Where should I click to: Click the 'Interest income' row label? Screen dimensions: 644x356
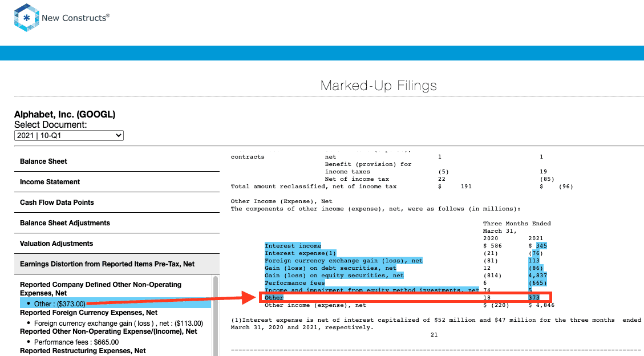[293, 246]
